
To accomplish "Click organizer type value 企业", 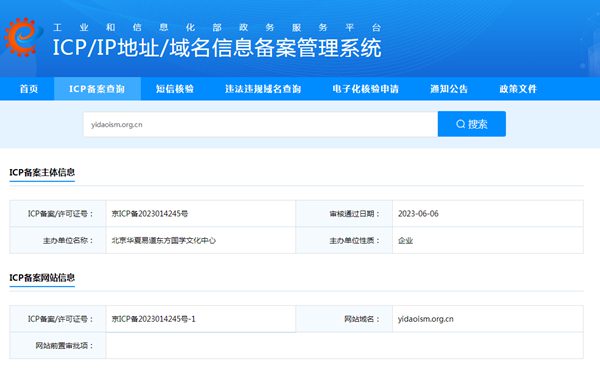I will (x=405, y=240).
